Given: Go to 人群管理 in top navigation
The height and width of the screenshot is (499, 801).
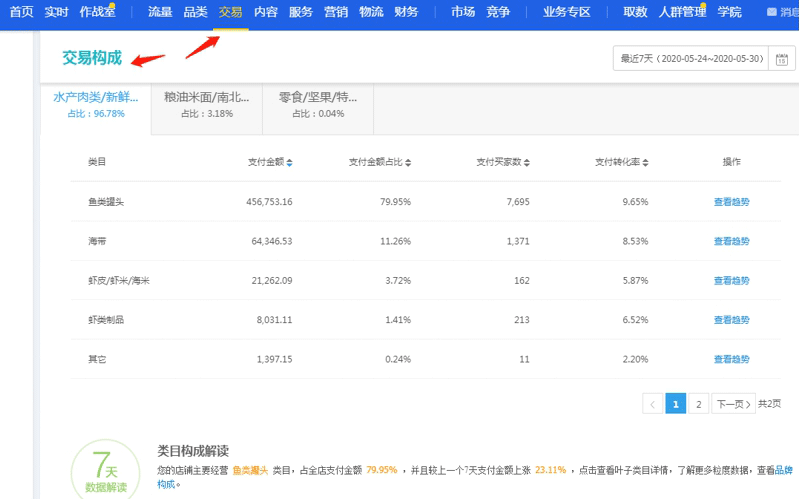Looking at the screenshot, I should (682, 13).
